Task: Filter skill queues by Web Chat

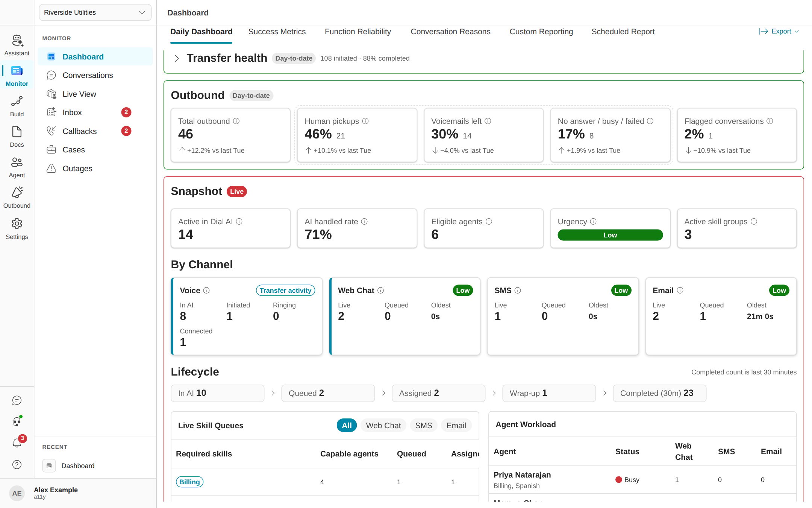Action: [x=383, y=426]
